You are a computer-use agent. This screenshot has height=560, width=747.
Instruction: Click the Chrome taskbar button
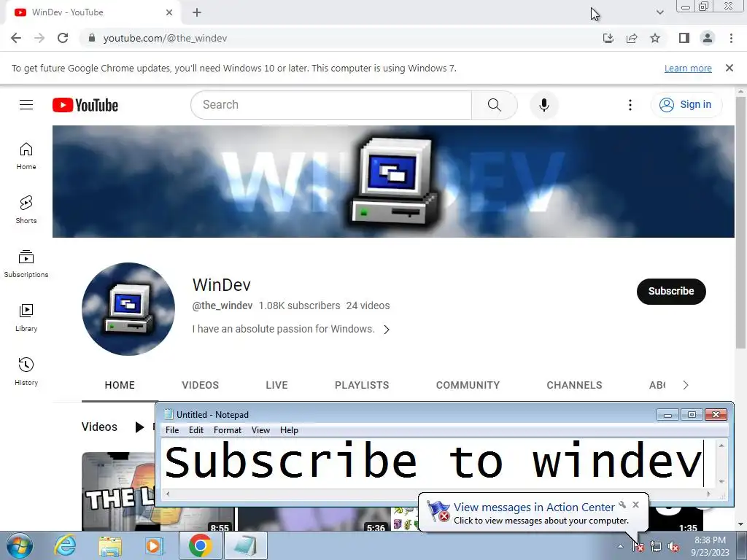pyautogui.click(x=200, y=545)
